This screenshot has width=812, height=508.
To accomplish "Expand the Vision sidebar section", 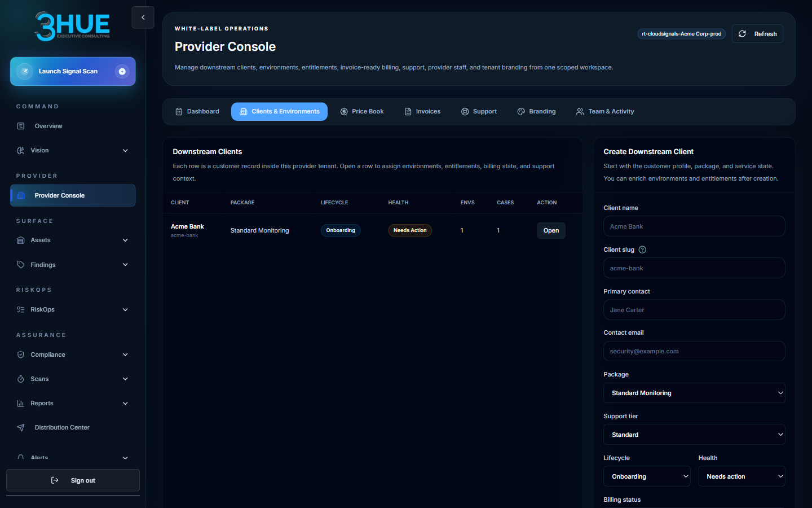I will pyautogui.click(x=125, y=151).
